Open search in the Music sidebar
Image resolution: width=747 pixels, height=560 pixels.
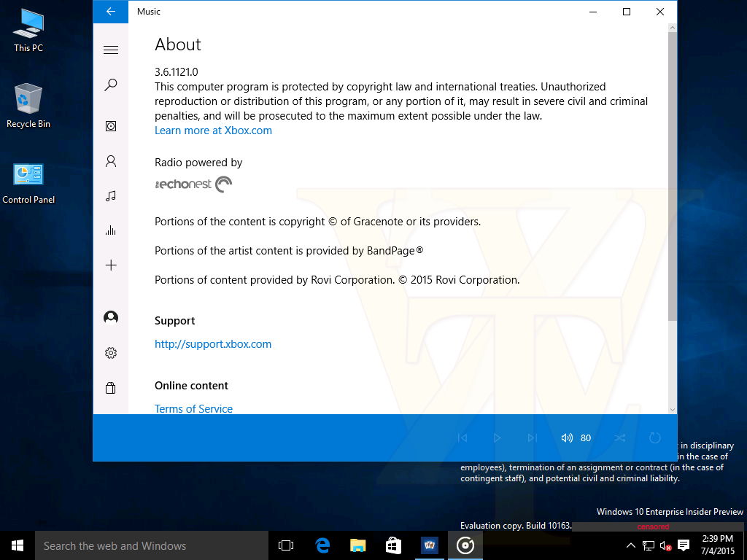[111, 85]
